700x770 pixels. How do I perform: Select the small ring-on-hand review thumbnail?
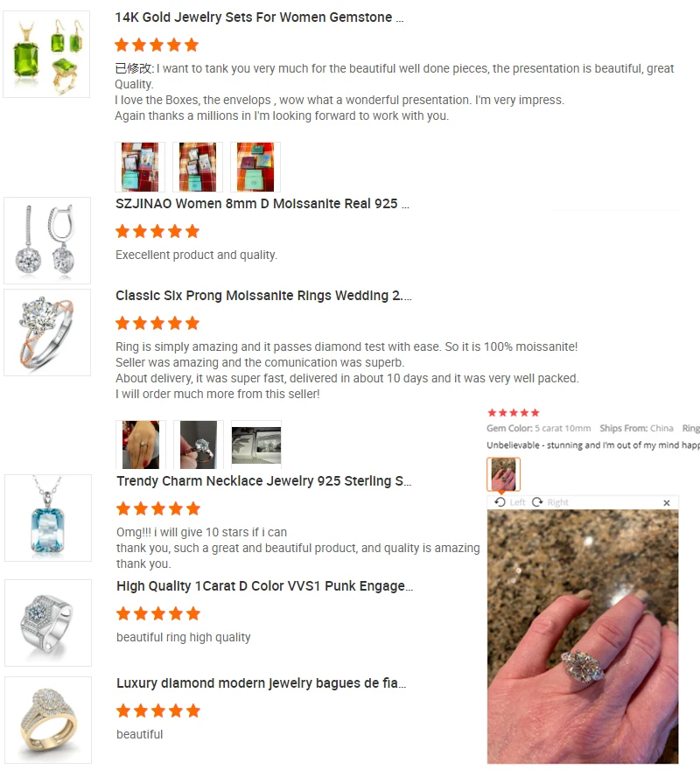pos(503,474)
